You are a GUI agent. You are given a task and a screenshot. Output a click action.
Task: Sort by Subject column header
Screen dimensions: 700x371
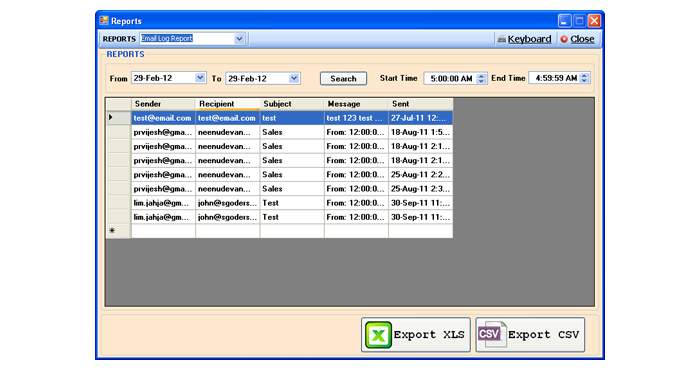292,104
